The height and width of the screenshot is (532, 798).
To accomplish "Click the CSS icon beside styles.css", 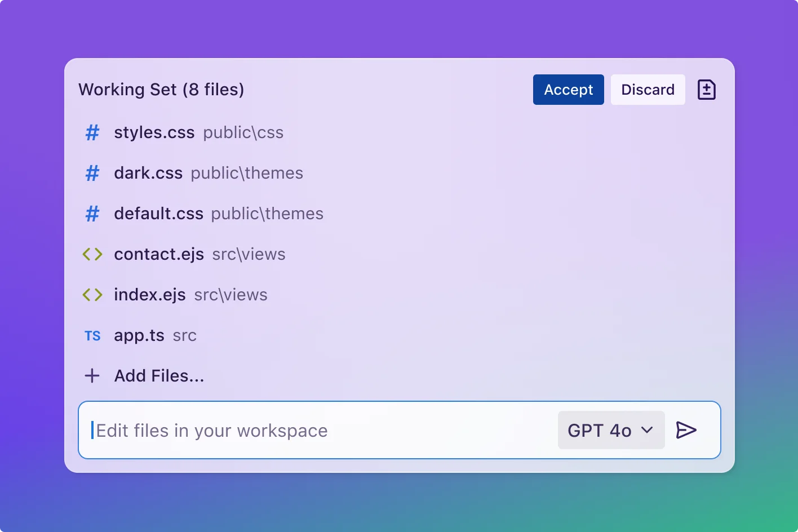I will click(92, 132).
